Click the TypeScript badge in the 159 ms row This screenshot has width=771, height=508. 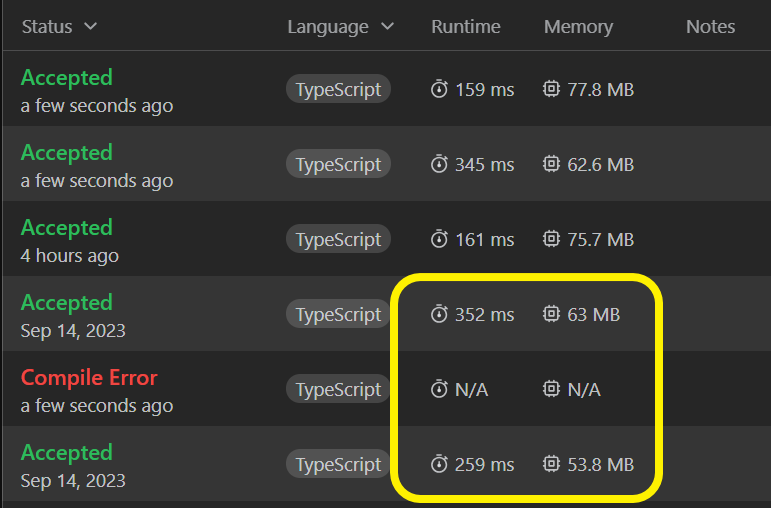[x=338, y=89]
